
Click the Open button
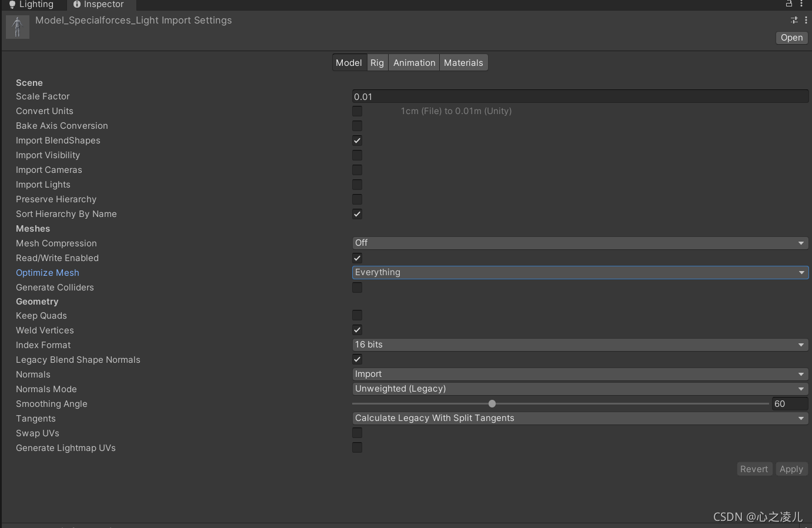791,38
